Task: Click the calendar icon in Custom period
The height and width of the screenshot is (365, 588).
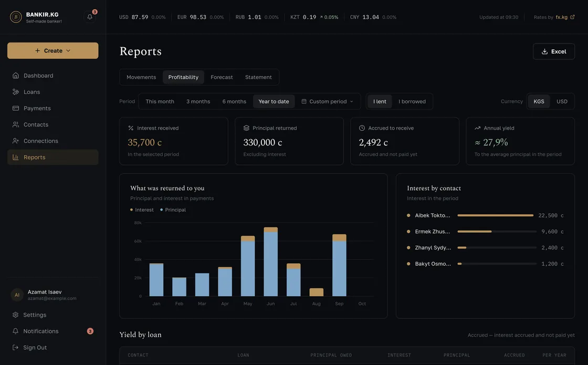Action: pyautogui.click(x=304, y=101)
